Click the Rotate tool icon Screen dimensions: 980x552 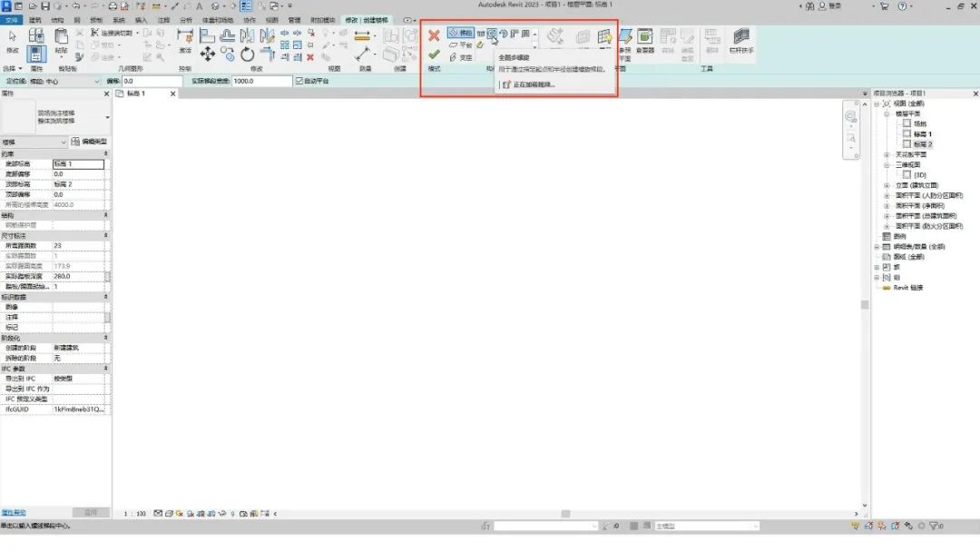[x=247, y=55]
